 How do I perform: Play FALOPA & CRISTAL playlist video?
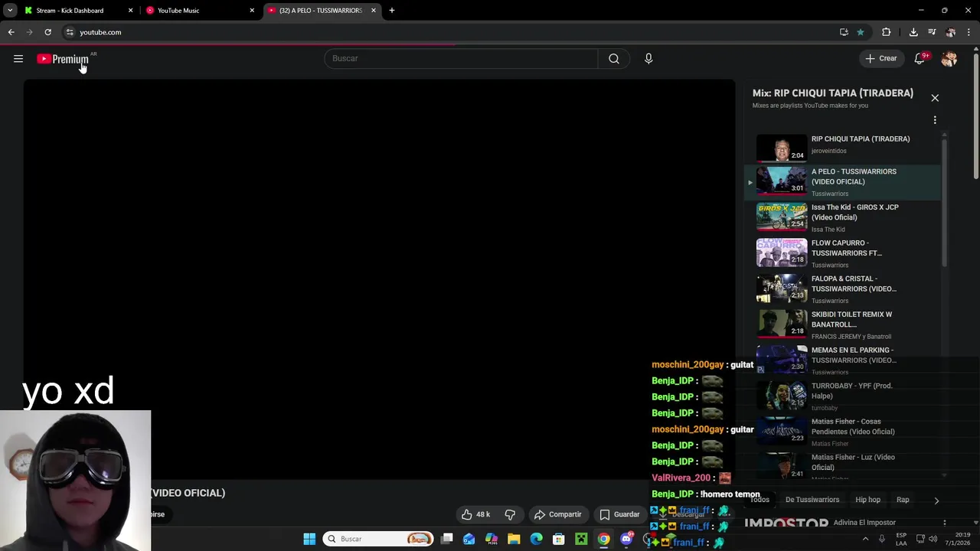pyautogui.click(x=844, y=289)
